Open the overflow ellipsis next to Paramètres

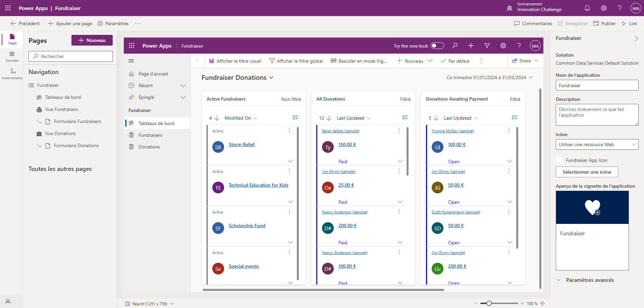coord(138,23)
